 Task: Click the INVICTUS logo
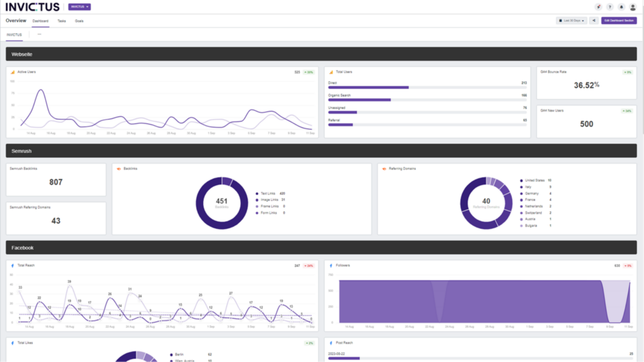point(33,7)
